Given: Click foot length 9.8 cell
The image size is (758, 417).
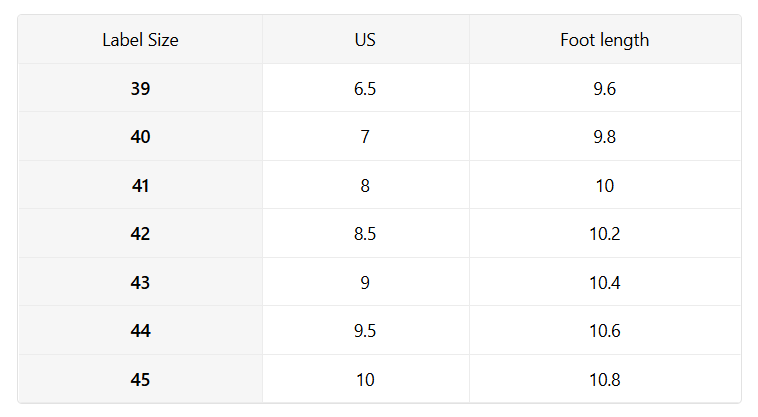Looking at the screenshot, I should click(604, 137).
